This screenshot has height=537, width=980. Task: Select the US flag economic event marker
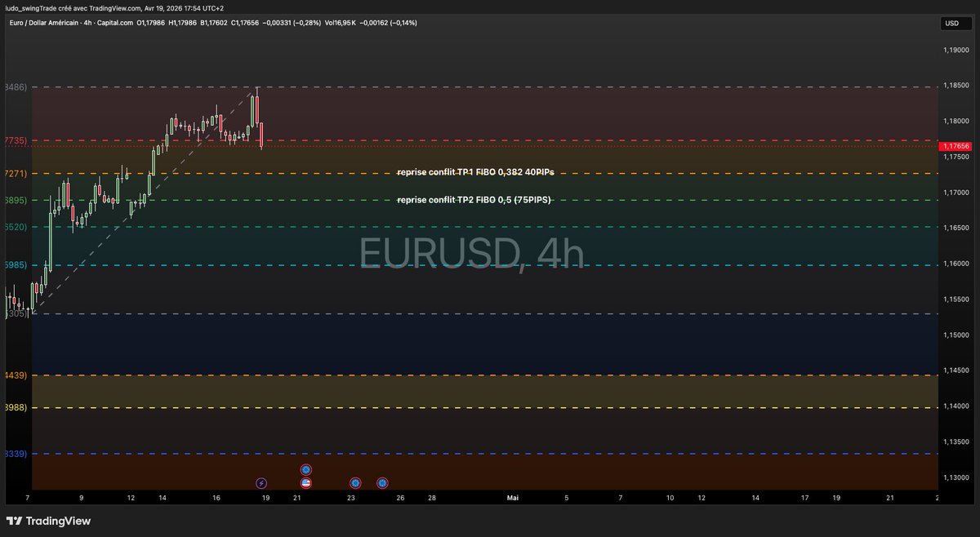305,482
